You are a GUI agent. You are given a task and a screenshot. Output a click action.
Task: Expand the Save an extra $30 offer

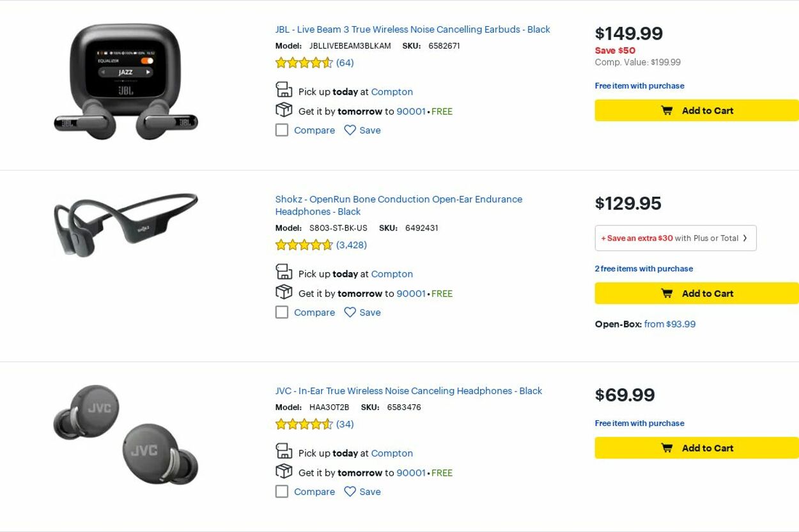coord(675,238)
